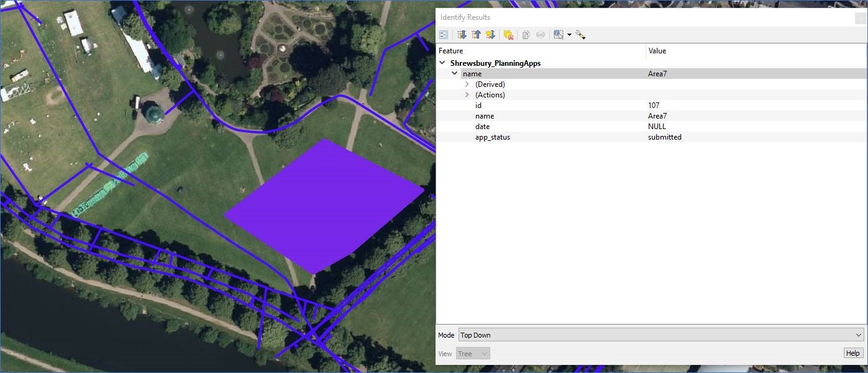Viewport: 868px width, 373px height.
Task: Open Identify Settings wrench icon
Action: [580, 35]
